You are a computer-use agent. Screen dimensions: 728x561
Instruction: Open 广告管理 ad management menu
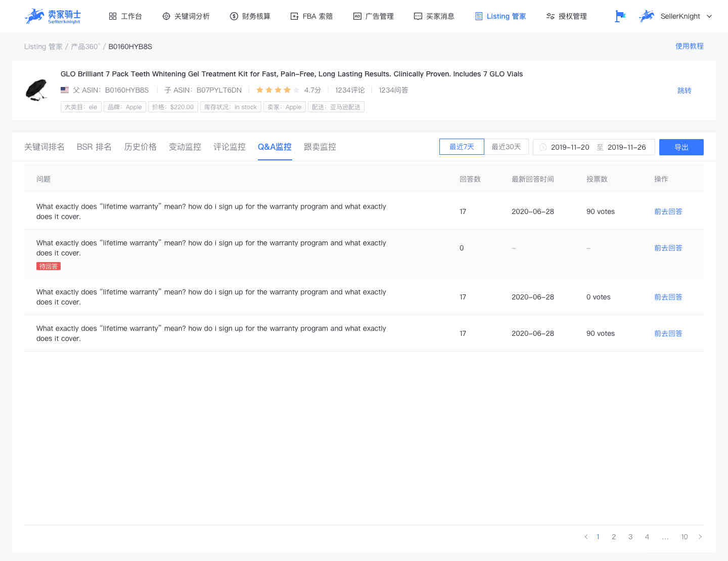point(374,16)
